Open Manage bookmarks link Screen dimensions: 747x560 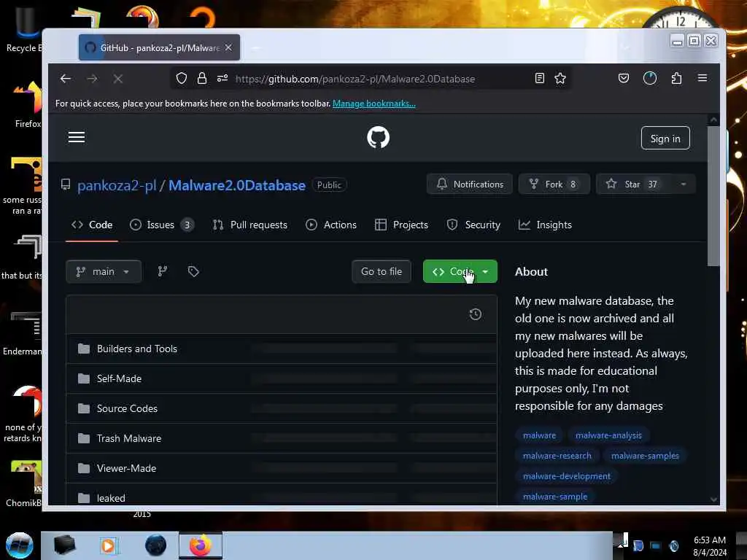click(x=373, y=104)
